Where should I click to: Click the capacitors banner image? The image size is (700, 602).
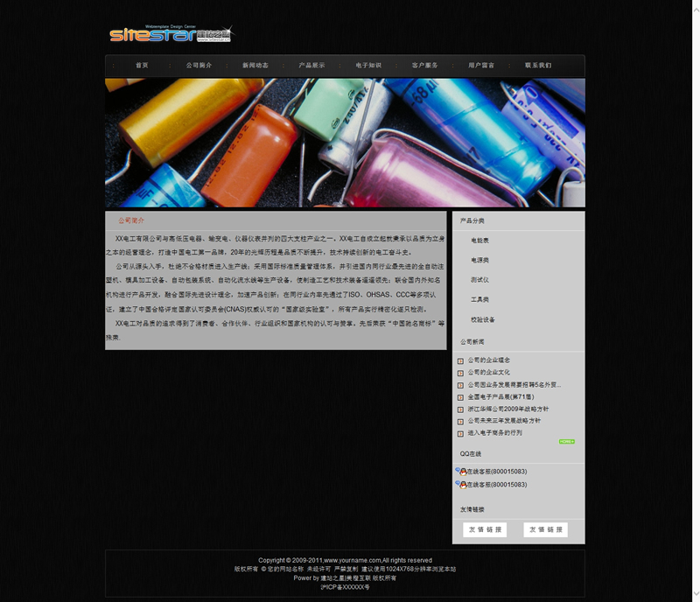tap(345, 143)
